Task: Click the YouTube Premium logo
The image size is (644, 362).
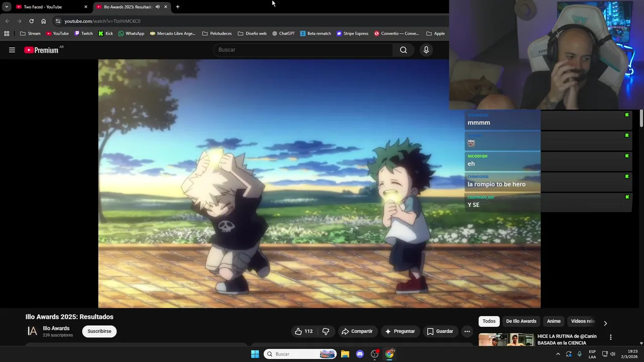Action: point(42,50)
